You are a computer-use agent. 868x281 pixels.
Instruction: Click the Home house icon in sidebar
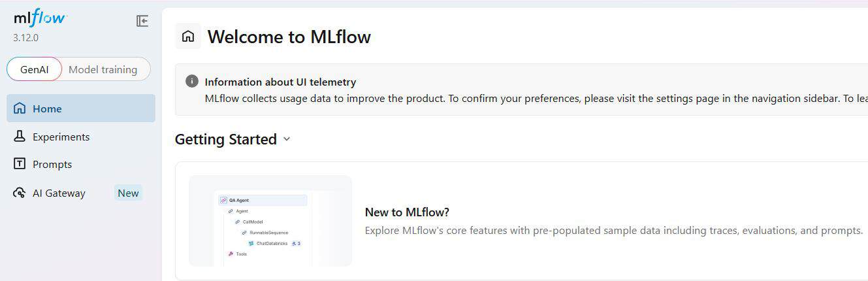point(20,108)
